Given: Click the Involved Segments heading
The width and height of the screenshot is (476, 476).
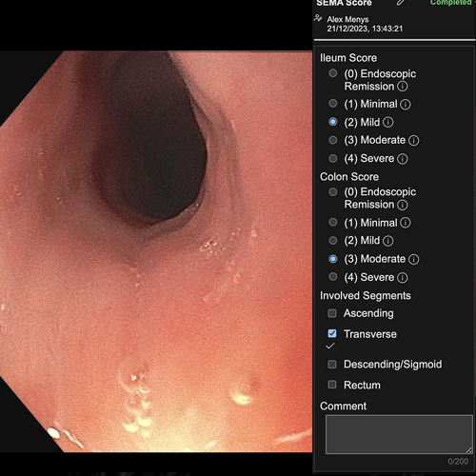Looking at the screenshot, I should [x=366, y=296].
